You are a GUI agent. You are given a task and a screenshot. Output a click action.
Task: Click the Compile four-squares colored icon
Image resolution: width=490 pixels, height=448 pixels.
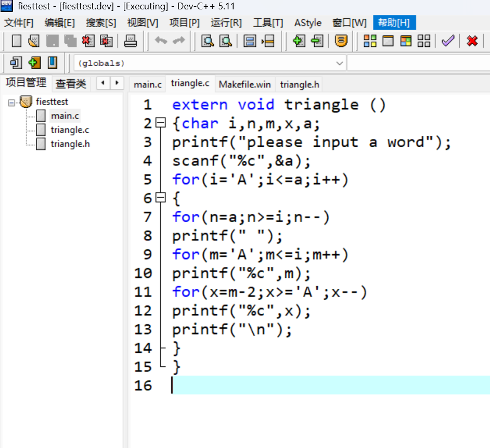coord(370,41)
